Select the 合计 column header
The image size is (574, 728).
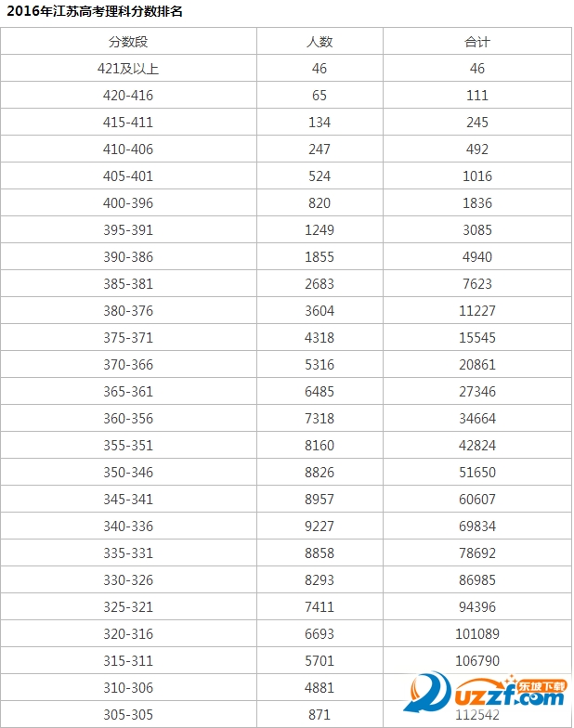[476, 42]
